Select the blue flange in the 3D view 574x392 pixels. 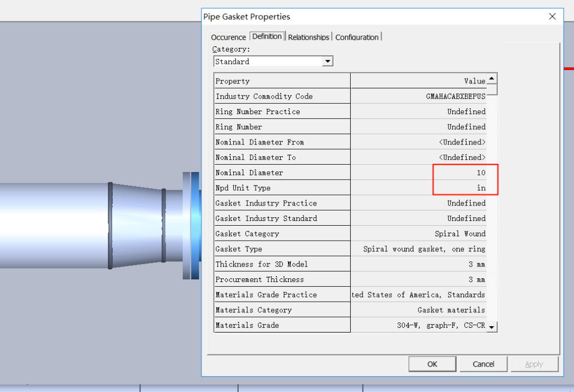(195, 225)
